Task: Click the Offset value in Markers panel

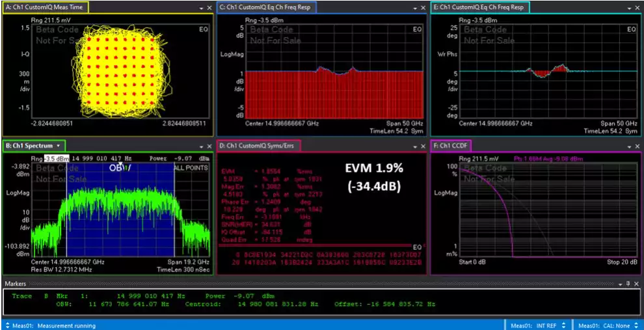Action: click(x=399, y=305)
